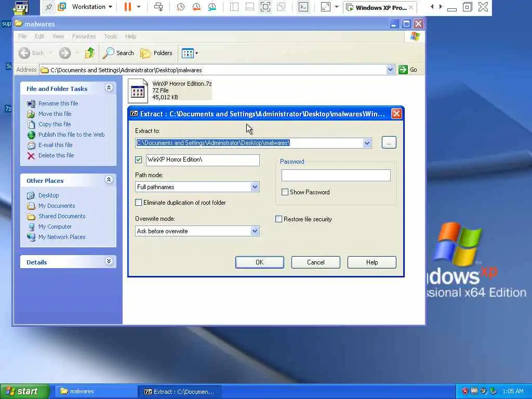532x399 pixels.
Task: Expand the Details panel
Action: click(x=109, y=261)
